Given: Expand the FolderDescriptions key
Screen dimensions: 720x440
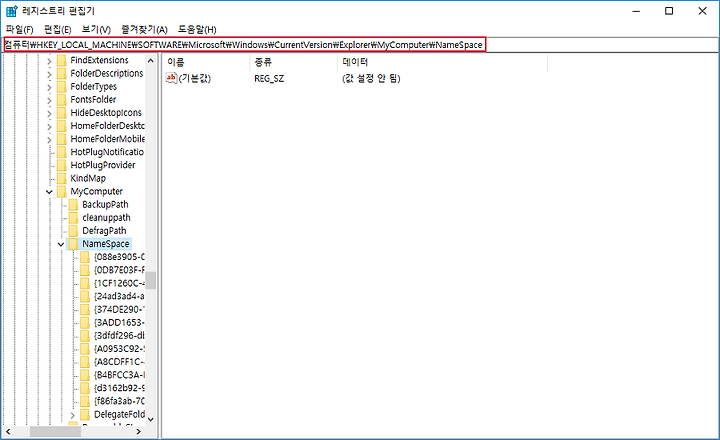Looking at the screenshot, I should 49,74.
